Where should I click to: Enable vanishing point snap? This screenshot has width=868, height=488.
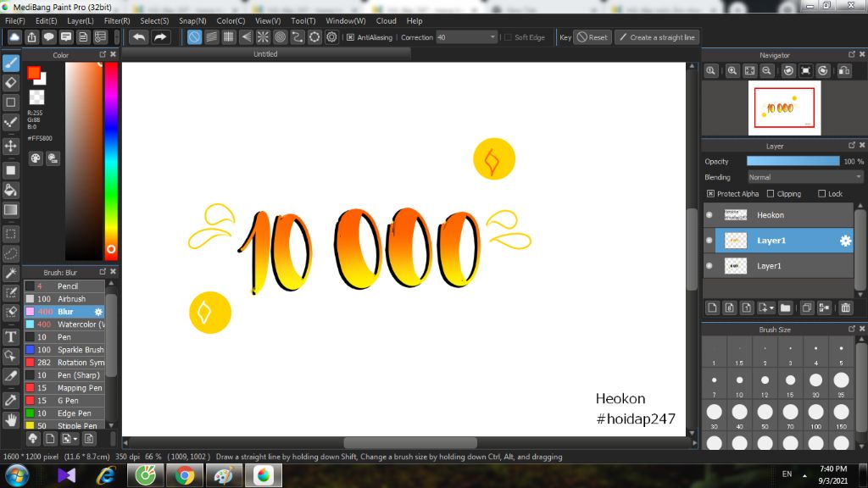[246, 37]
